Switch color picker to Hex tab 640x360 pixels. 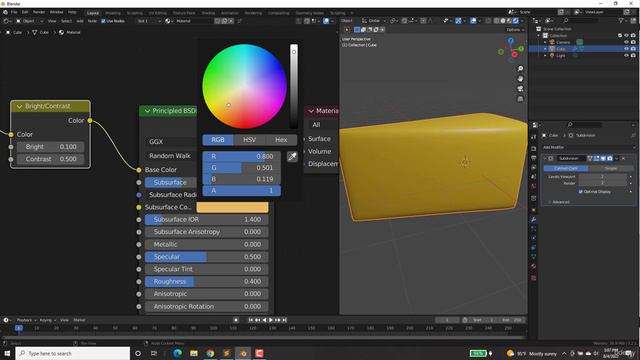click(281, 140)
